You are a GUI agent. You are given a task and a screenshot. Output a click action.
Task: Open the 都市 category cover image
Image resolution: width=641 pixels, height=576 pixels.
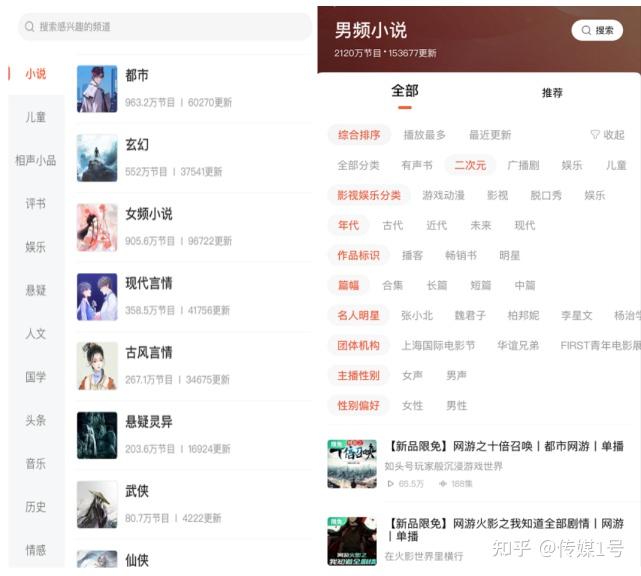[97, 89]
